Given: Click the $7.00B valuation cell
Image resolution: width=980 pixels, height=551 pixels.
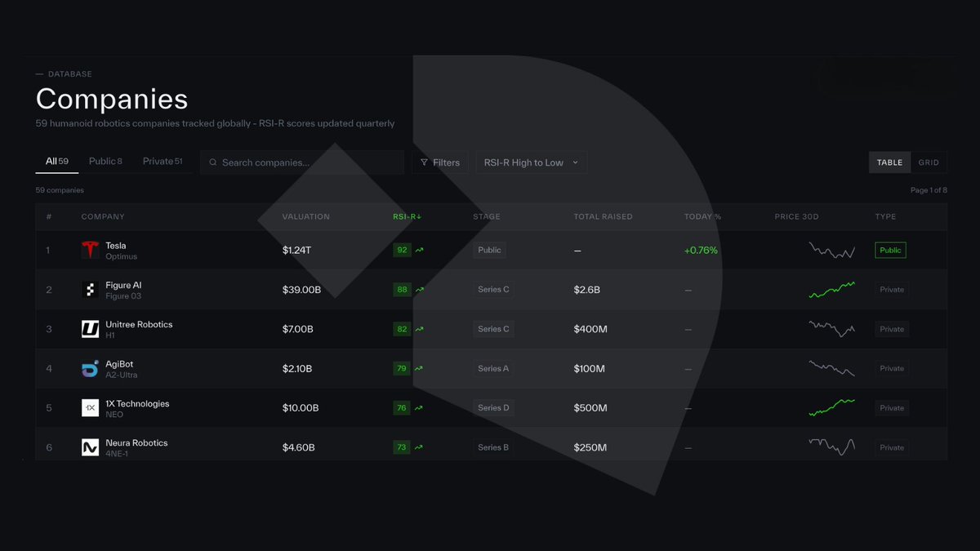Looking at the screenshot, I should coord(298,329).
